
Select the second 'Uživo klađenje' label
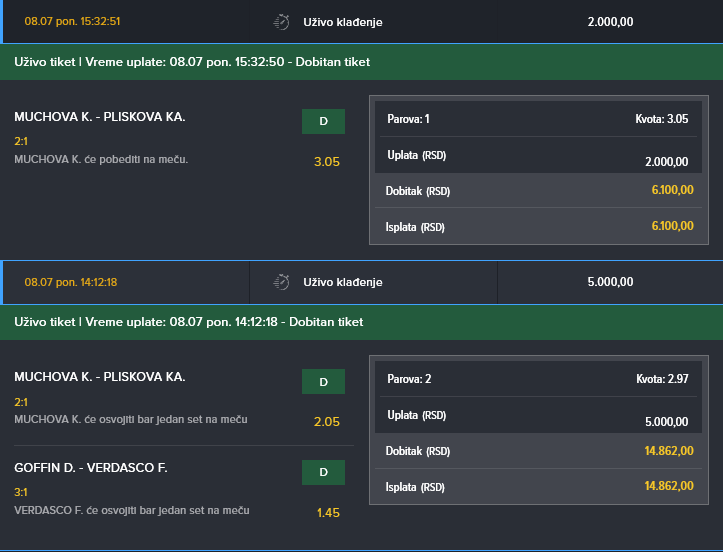tap(343, 282)
